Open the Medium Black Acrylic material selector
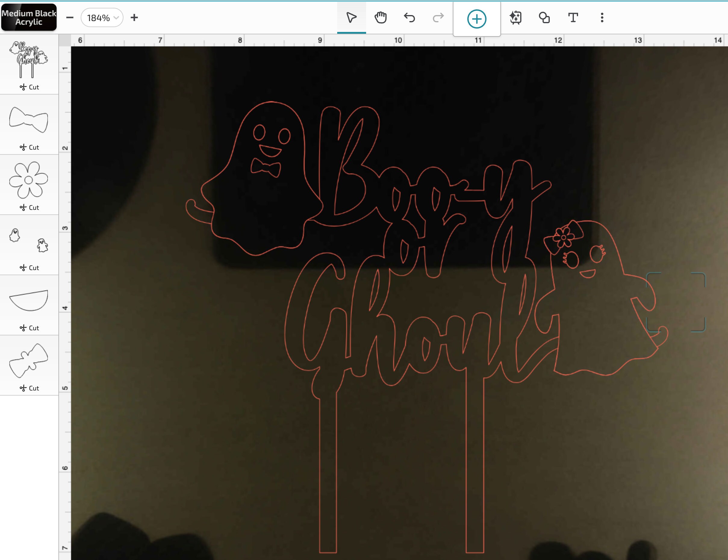Image resolution: width=728 pixels, height=560 pixels. 29,17
